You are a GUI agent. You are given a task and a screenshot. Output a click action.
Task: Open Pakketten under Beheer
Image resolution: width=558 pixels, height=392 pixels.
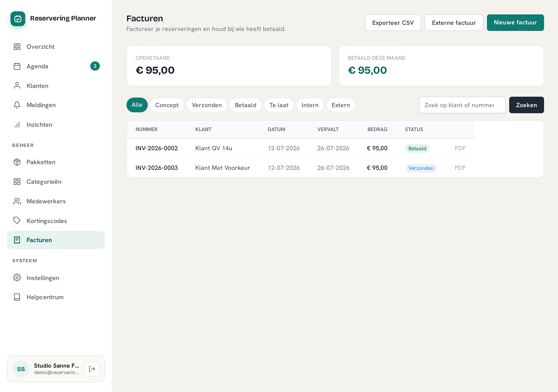(x=56, y=162)
